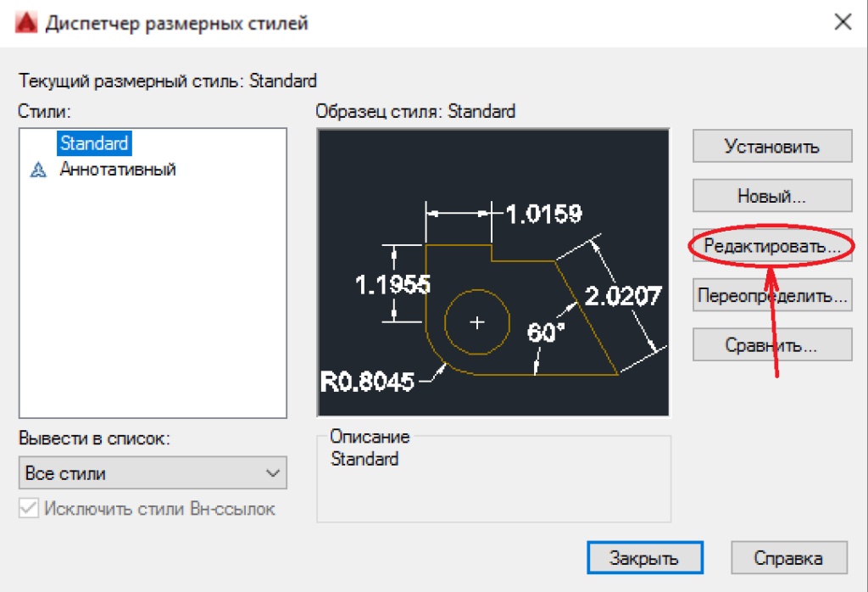Open the Редактировать style editor
868x592 pixels.
(x=771, y=247)
